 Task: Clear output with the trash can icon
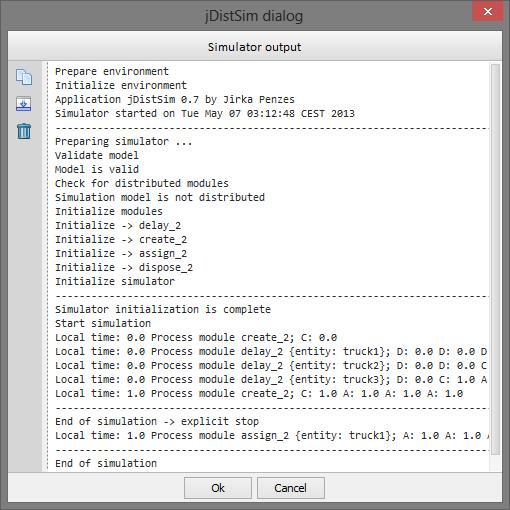(x=24, y=131)
